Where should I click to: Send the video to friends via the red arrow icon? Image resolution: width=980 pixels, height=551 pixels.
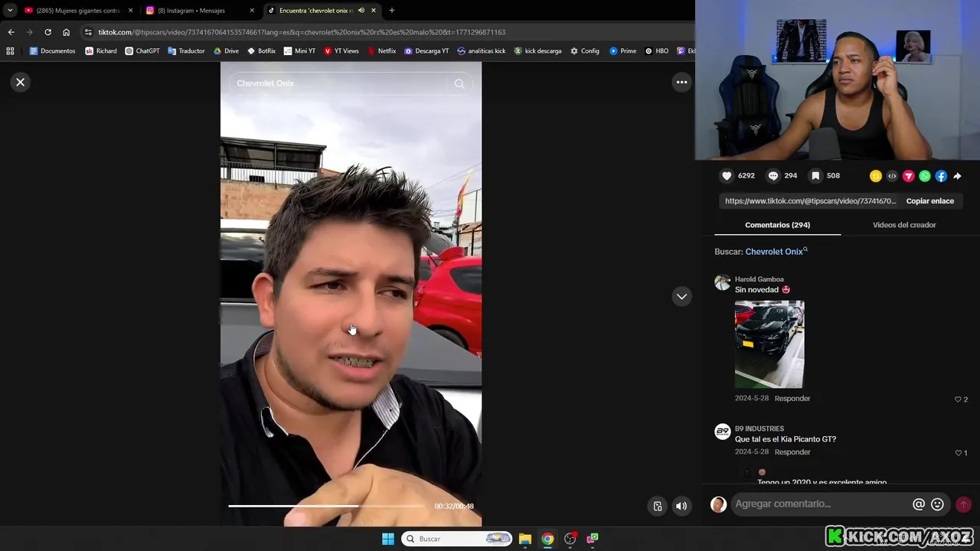click(909, 176)
